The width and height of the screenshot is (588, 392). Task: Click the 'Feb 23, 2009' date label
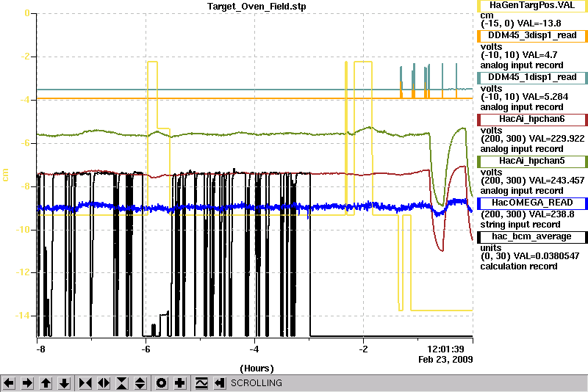[445, 360]
